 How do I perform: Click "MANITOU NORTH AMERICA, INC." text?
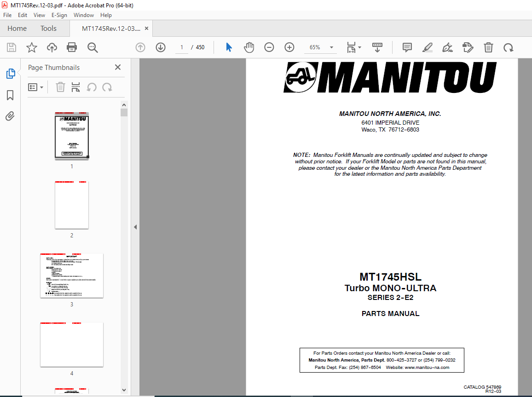(390, 114)
